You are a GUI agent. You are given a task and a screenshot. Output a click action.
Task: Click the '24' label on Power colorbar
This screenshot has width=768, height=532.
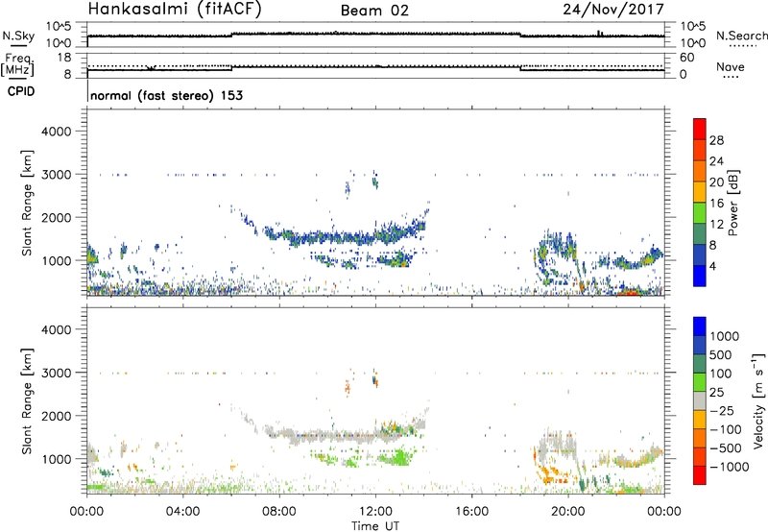716,161
